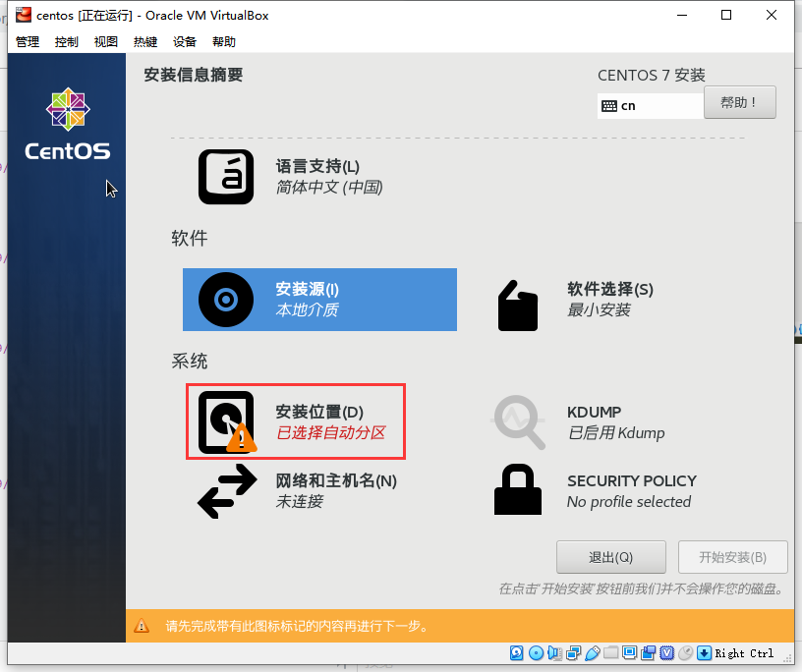The width and height of the screenshot is (802, 672).
Task: Click the CENTOS 7 安装 title text
Action: pos(651,76)
